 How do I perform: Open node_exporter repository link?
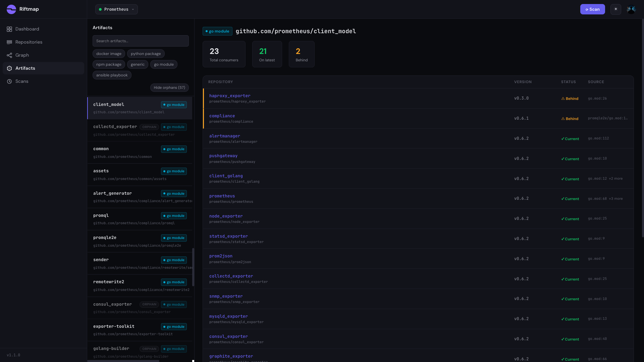[x=226, y=216]
